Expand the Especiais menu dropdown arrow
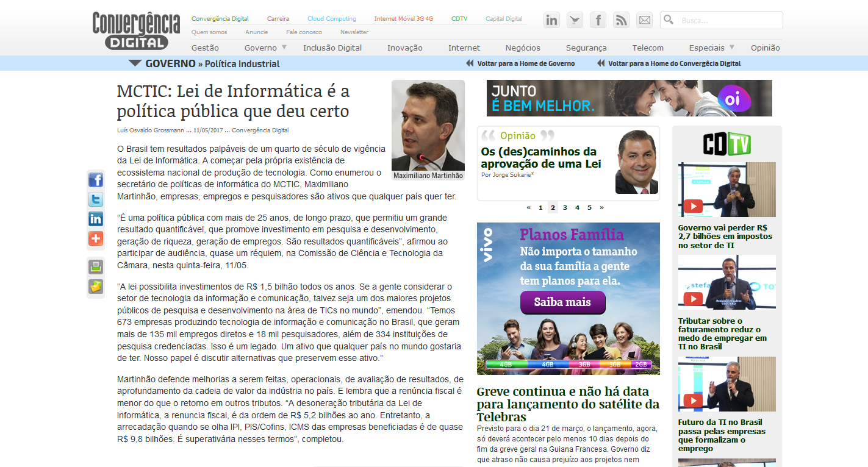 (x=731, y=48)
